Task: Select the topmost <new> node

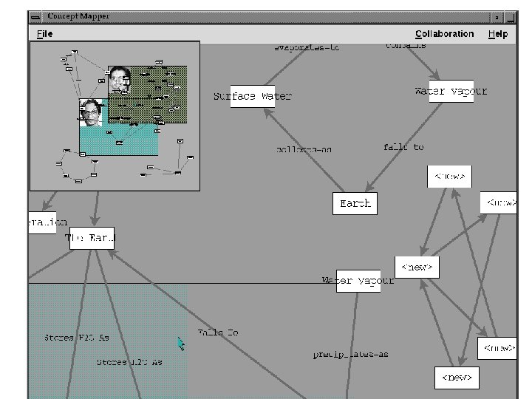Action: coord(449,177)
